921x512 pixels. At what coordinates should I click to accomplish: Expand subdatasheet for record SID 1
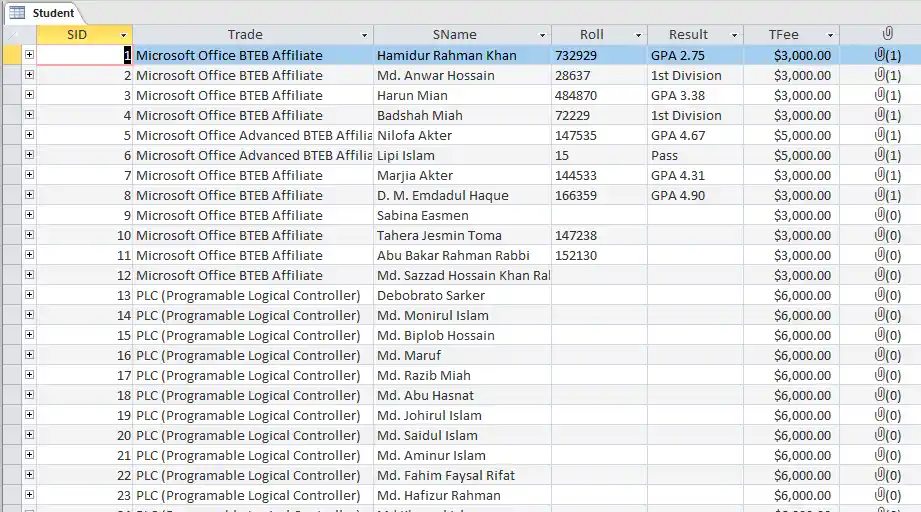coord(29,55)
